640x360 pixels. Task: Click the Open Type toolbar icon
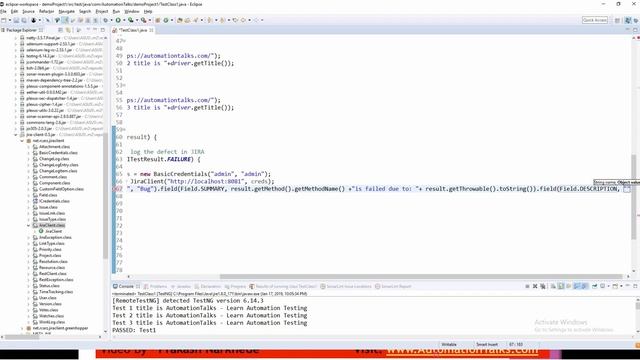click(180, 20)
